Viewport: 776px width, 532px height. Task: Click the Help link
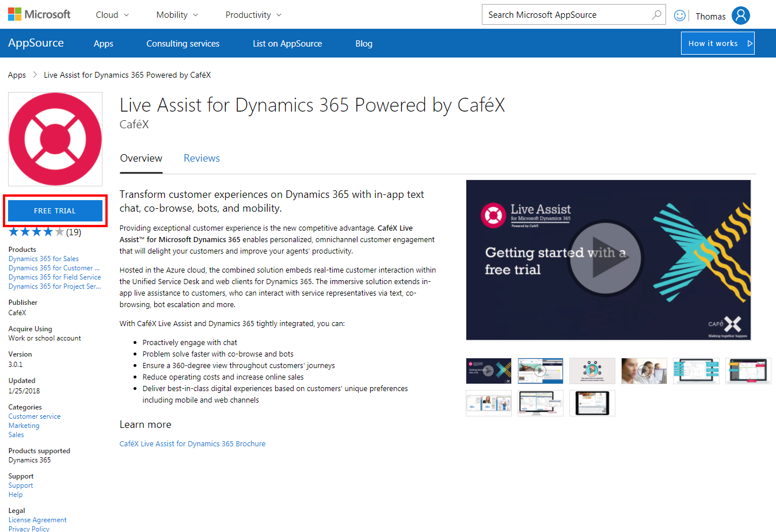pyautogui.click(x=16, y=495)
